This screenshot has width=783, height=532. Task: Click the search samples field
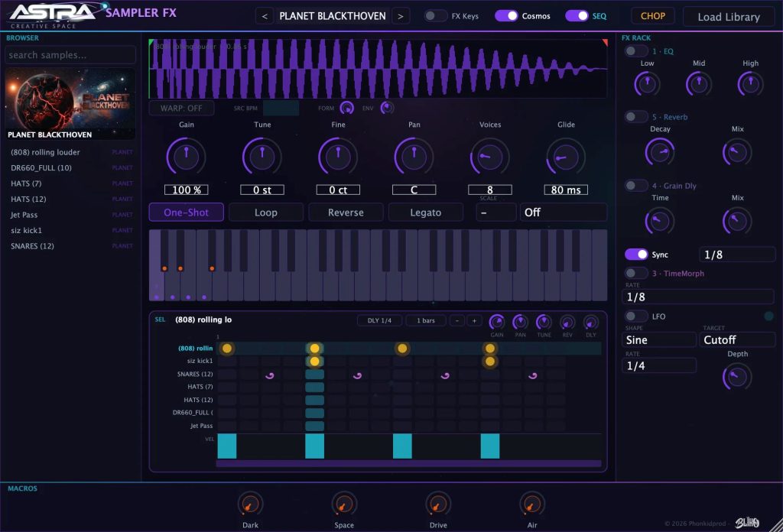click(x=70, y=55)
